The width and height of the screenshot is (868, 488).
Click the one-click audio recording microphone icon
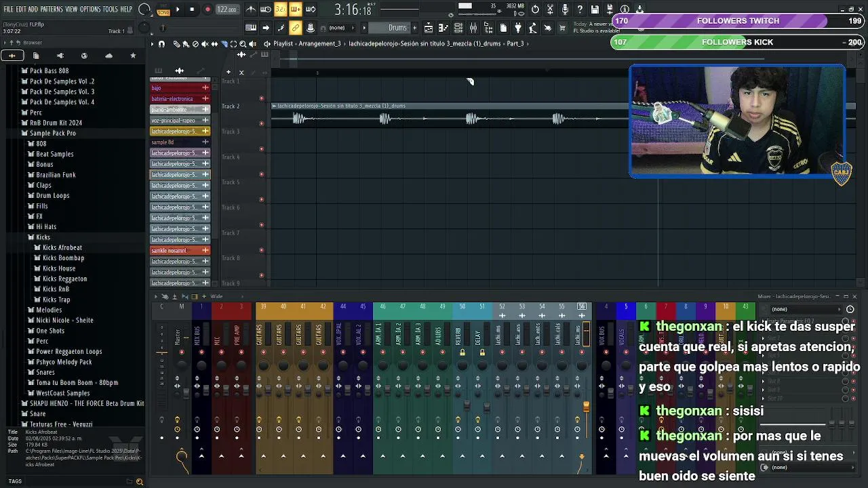click(x=565, y=9)
